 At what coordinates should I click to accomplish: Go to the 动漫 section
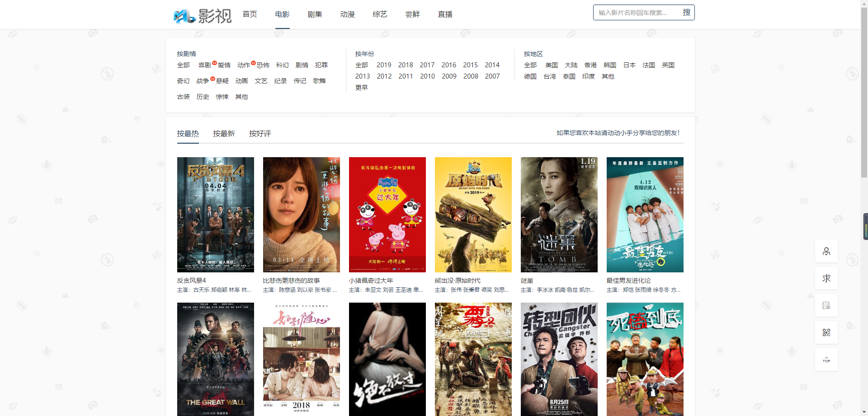(x=347, y=14)
